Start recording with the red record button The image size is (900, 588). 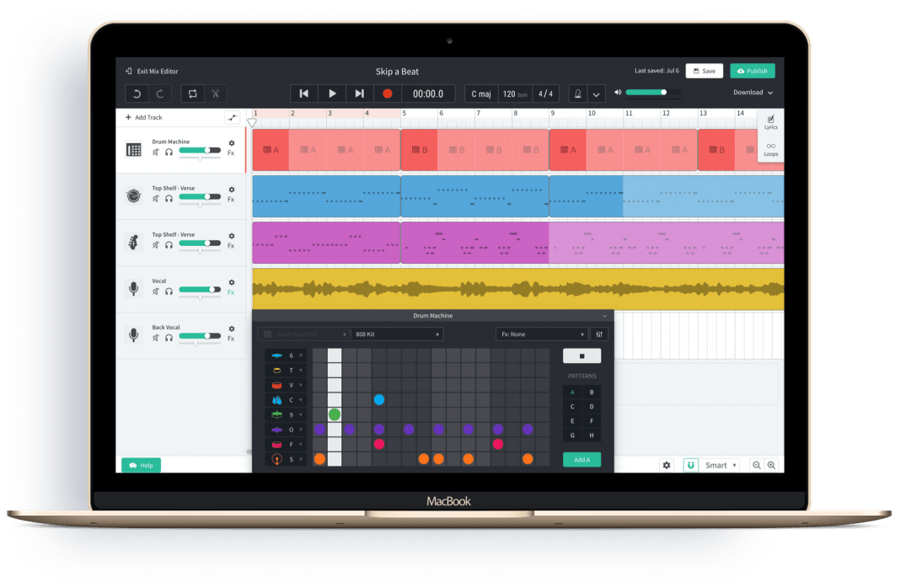point(388,94)
